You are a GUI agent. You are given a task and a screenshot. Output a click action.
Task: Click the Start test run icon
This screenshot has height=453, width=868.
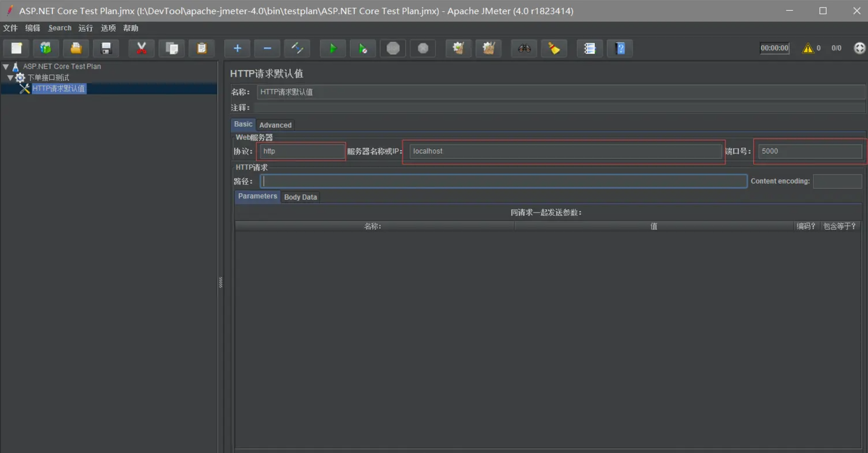332,48
